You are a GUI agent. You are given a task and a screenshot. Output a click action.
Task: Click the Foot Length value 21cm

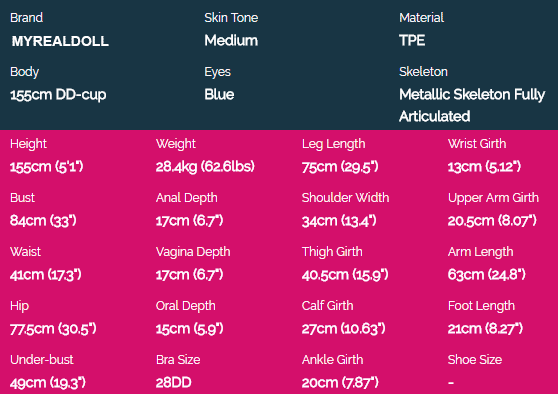coord(485,329)
